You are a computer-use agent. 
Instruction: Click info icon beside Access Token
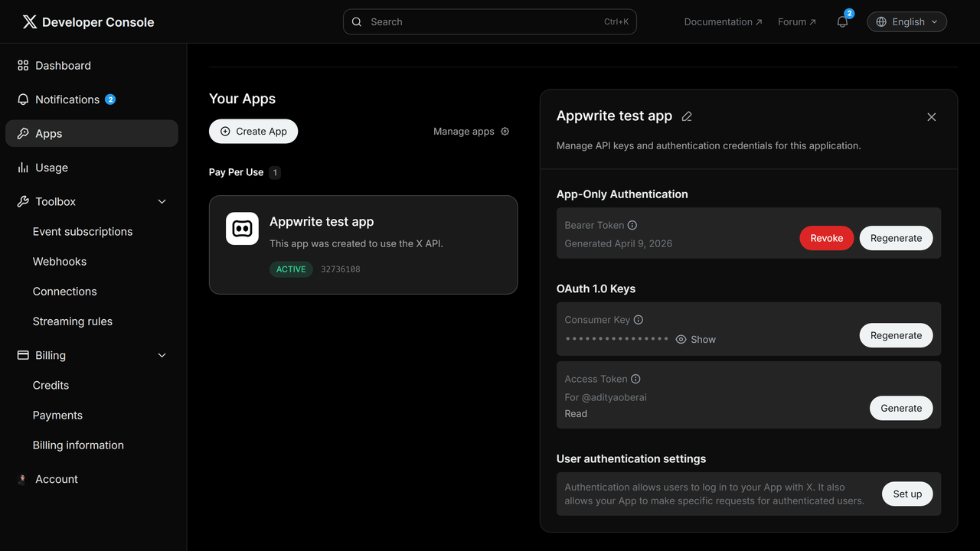click(635, 379)
